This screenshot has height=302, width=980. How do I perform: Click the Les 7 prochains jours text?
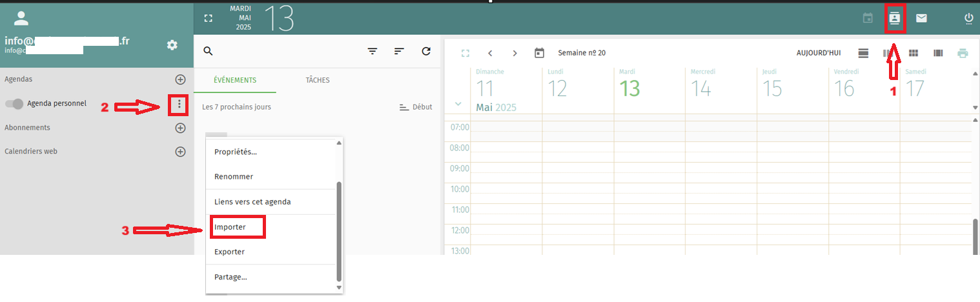point(236,107)
